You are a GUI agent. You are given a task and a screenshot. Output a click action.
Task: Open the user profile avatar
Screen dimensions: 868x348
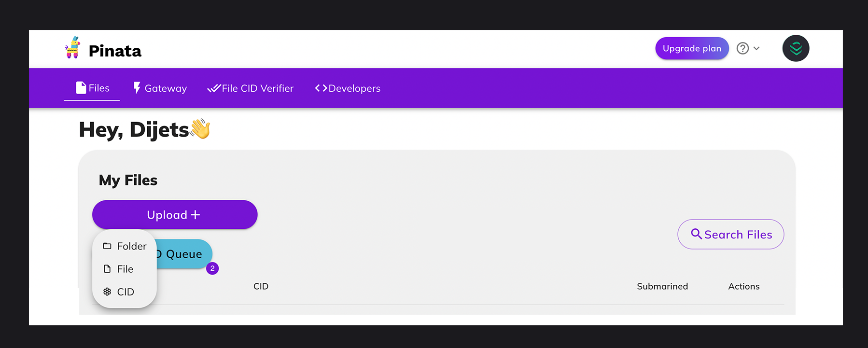tap(796, 48)
